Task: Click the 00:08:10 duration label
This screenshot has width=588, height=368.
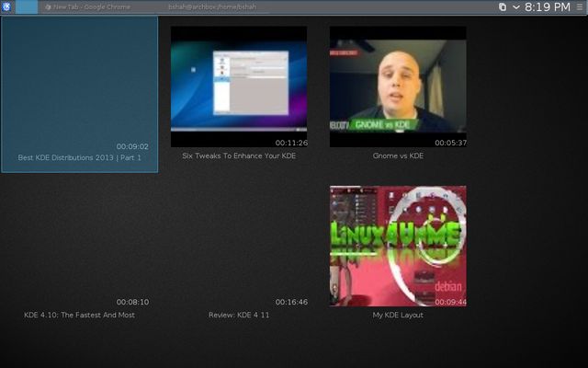Action: point(132,302)
